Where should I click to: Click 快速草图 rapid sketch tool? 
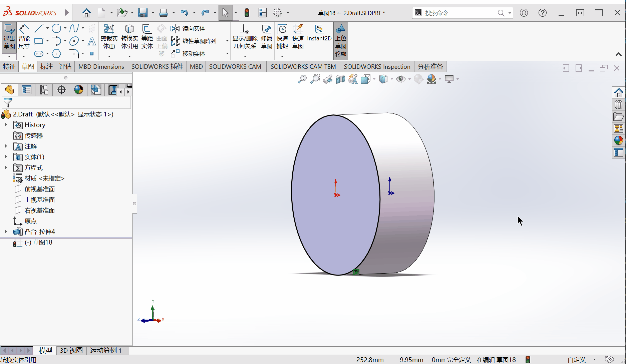pyautogui.click(x=298, y=37)
